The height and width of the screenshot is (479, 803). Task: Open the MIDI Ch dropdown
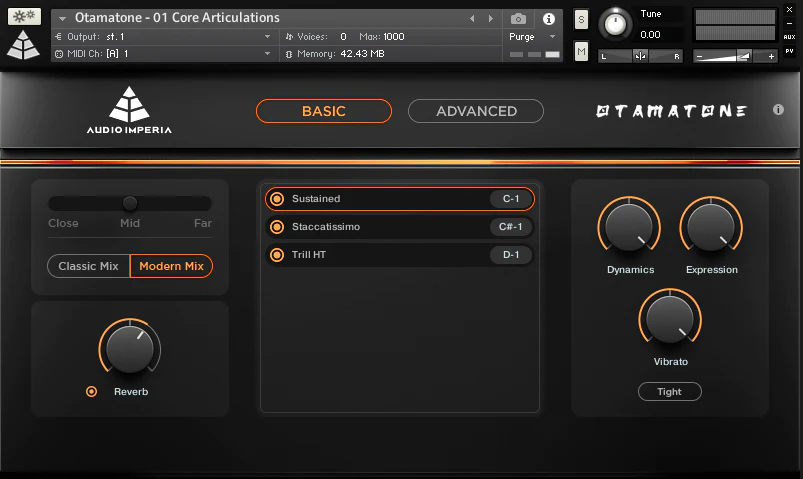click(267, 53)
